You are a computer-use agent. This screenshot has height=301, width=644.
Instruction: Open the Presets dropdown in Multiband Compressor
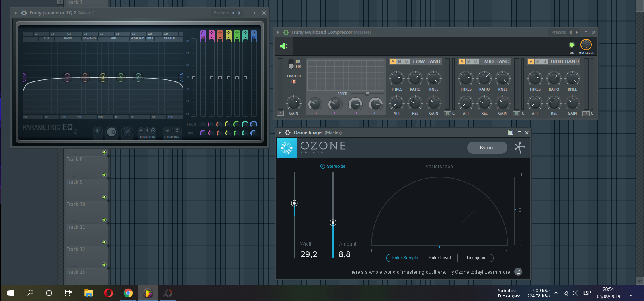(x=558, y=32)
